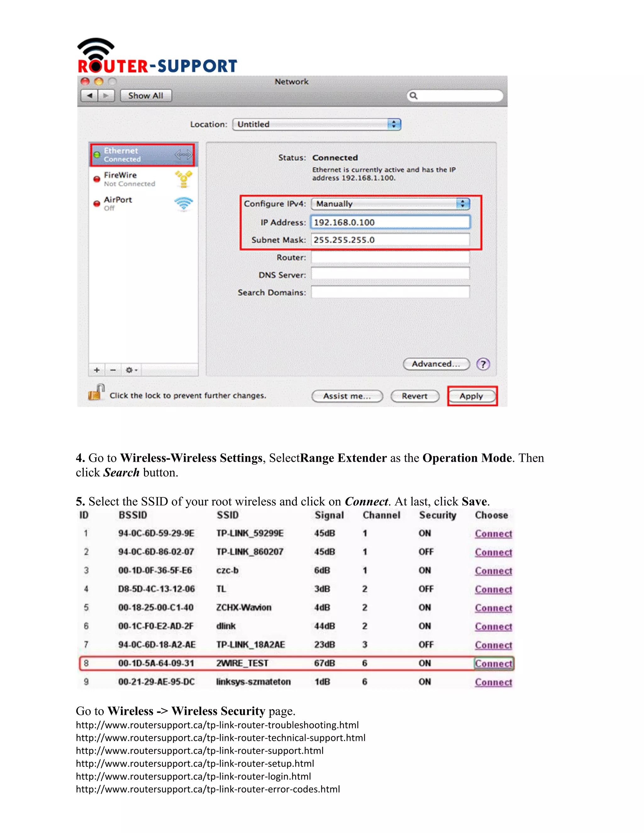Click the Apply button
This screenshot has height=833, width=644.
[x=472, y=396]
